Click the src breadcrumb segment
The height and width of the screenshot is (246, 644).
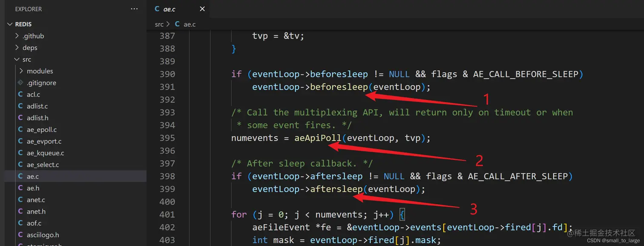pos(159,24)
